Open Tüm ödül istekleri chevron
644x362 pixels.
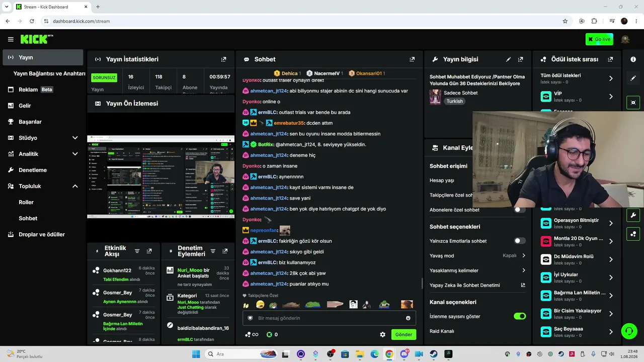point(611,78)
